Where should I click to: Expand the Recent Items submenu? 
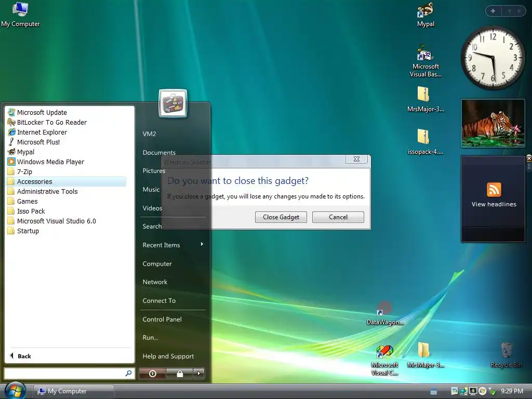pos(173,245)
